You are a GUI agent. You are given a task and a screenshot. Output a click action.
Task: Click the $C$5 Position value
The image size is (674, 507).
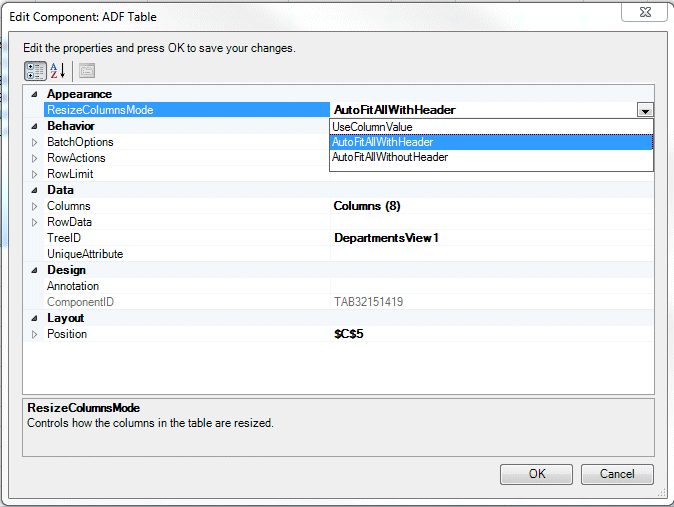point(492,334)
